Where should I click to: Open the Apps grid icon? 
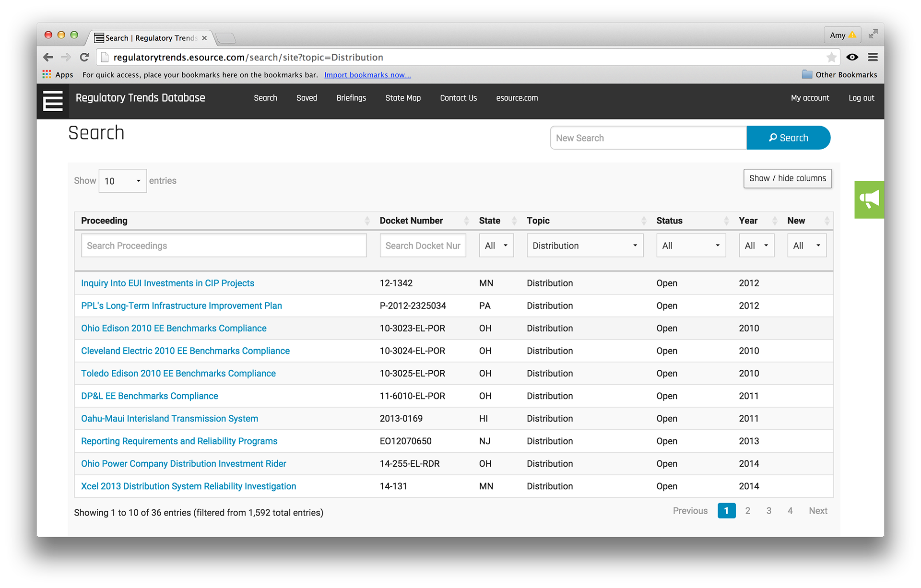[x=47, y=74]
